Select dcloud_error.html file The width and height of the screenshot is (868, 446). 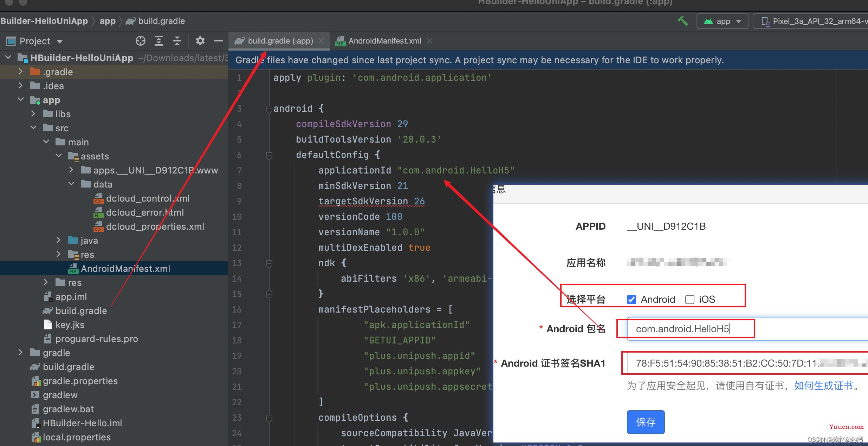tap(138, 212)
